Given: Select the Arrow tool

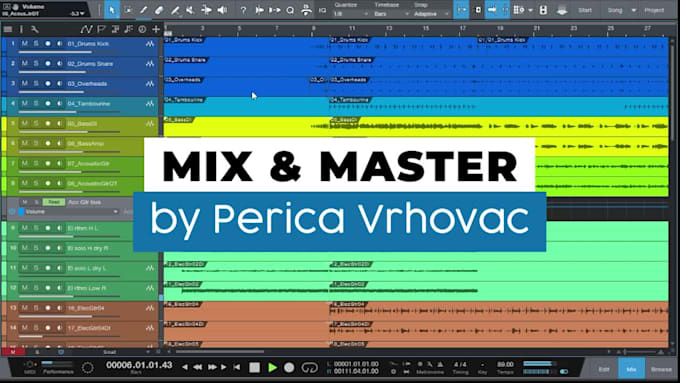Looking at the screenshot, I should [112, 10].
